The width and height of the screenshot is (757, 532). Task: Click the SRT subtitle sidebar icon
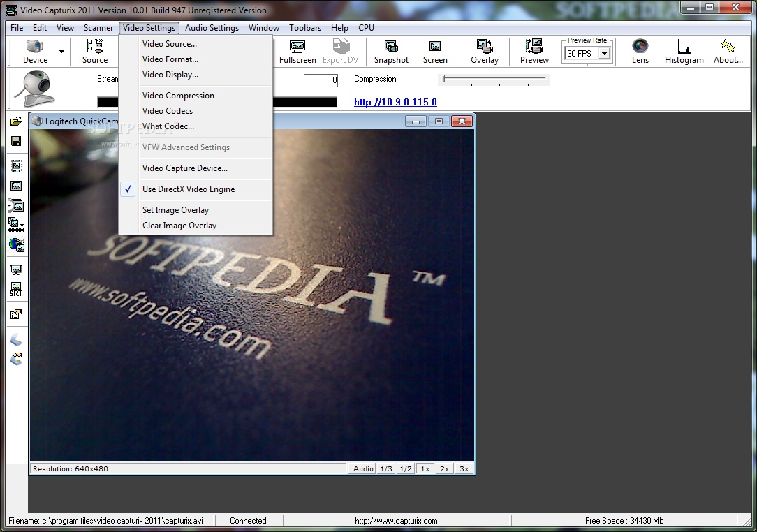tap(16, 290)
